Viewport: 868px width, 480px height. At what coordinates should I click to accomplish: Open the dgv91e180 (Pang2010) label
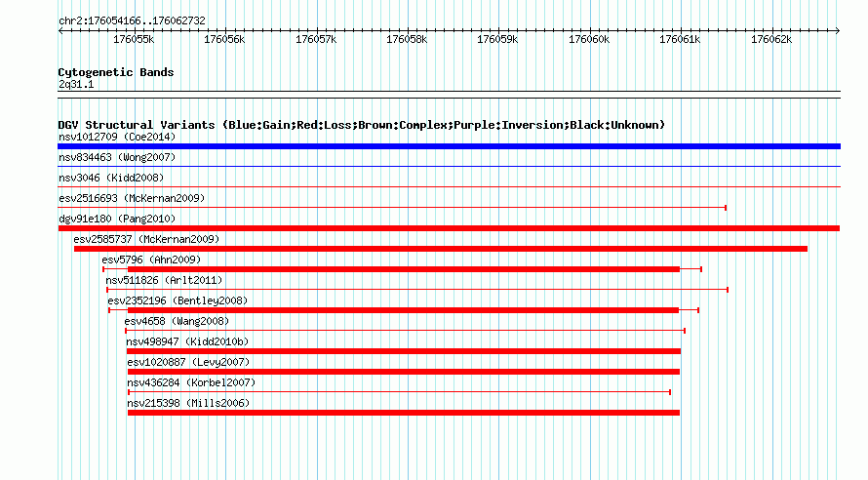point(117,219)
